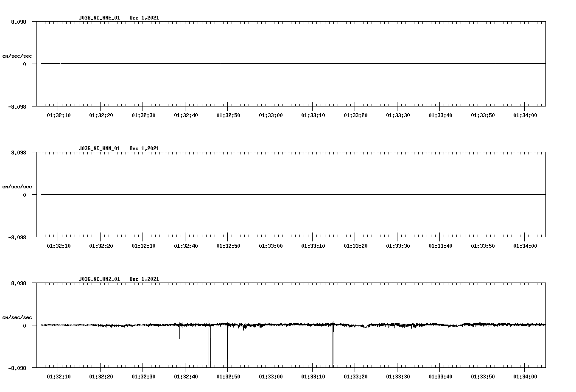The height and width of the screenshot is (392, 576).
Task: Select the J036_NC_HNE_01 channel title
Action: pyautogui.click(x=99, y=18)
